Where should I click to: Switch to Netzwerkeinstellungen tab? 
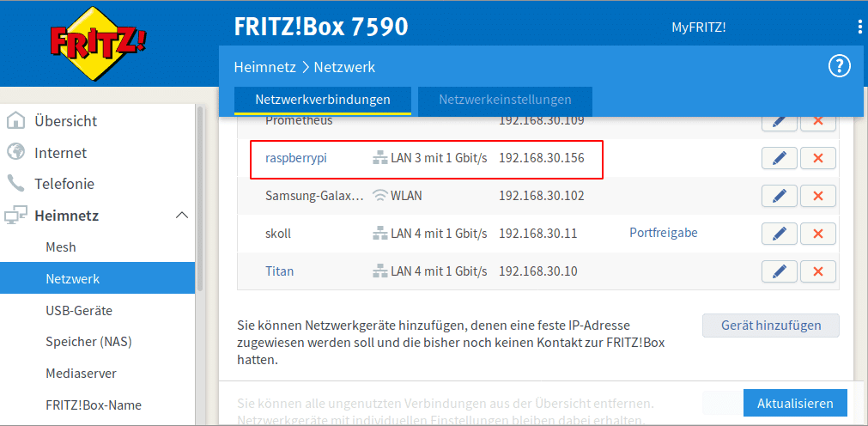point(505,100)
